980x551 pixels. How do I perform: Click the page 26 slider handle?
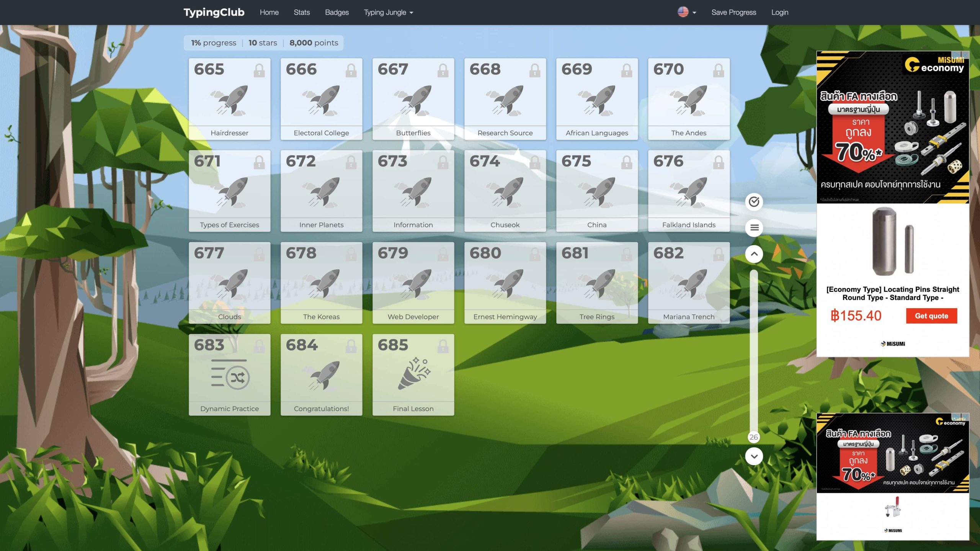pyautogui.click(x=753, y=437)
